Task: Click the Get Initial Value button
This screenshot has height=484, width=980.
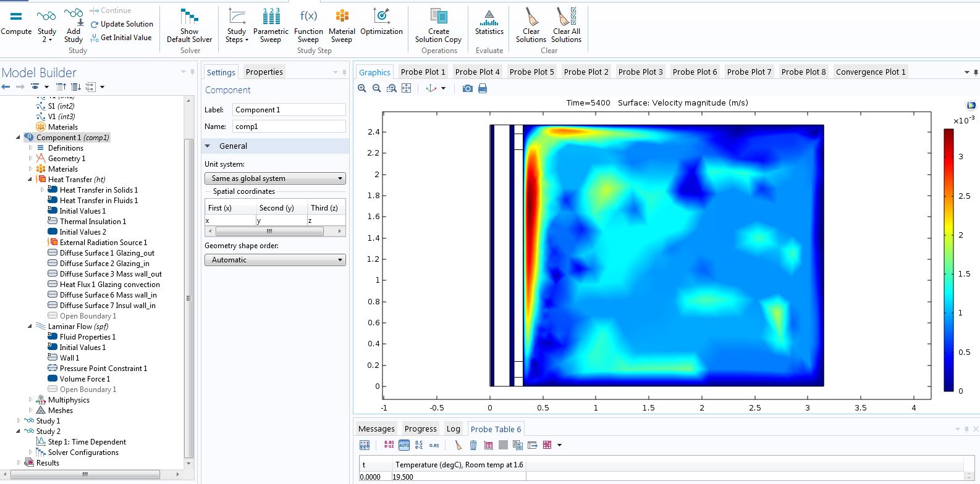Action: click(121, 38)
